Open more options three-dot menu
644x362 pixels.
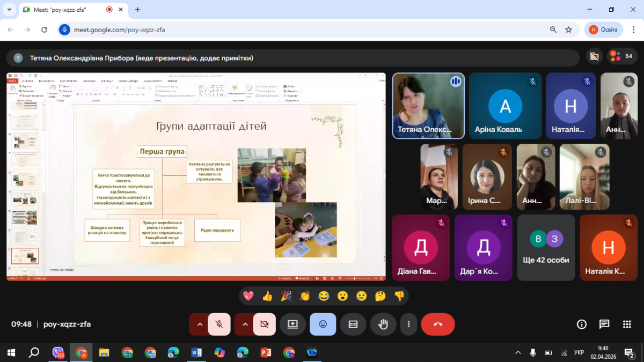click(x=409, y=324)
